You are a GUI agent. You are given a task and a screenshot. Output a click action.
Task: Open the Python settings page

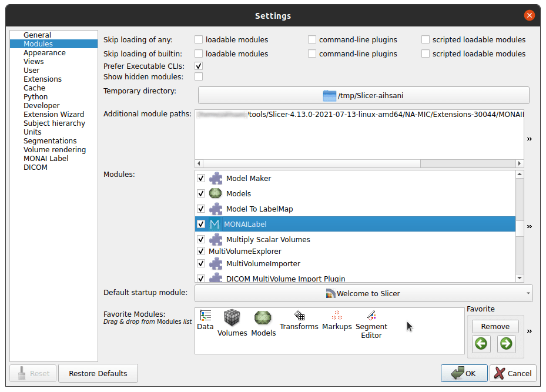pos(35,97)
